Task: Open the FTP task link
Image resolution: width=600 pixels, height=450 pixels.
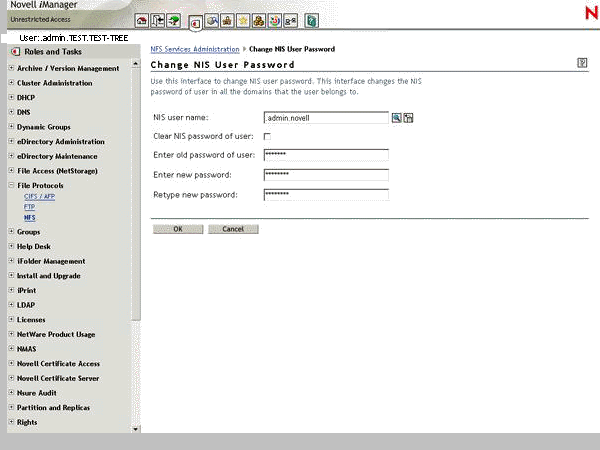Action: (x=29, y=207)
